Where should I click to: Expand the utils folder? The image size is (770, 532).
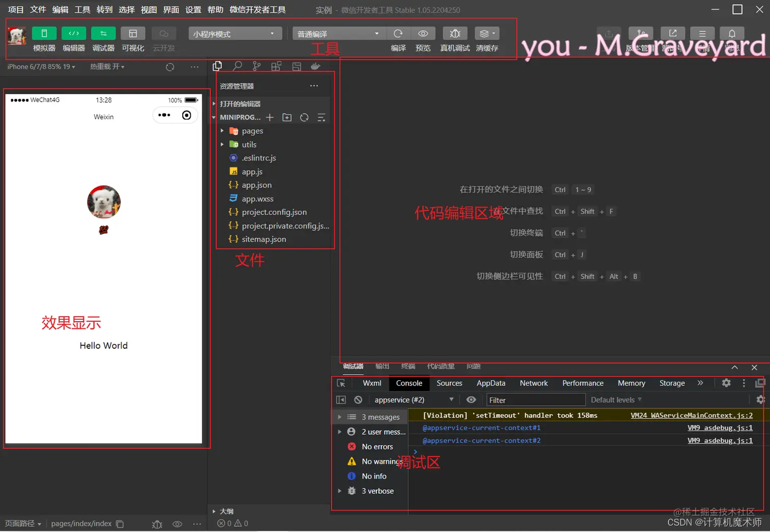coord(243,145)
